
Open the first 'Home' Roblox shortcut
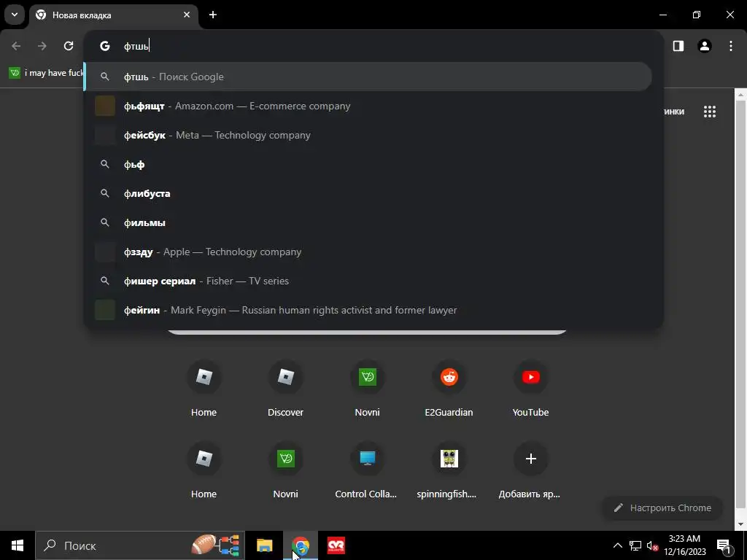click(204, 389)
